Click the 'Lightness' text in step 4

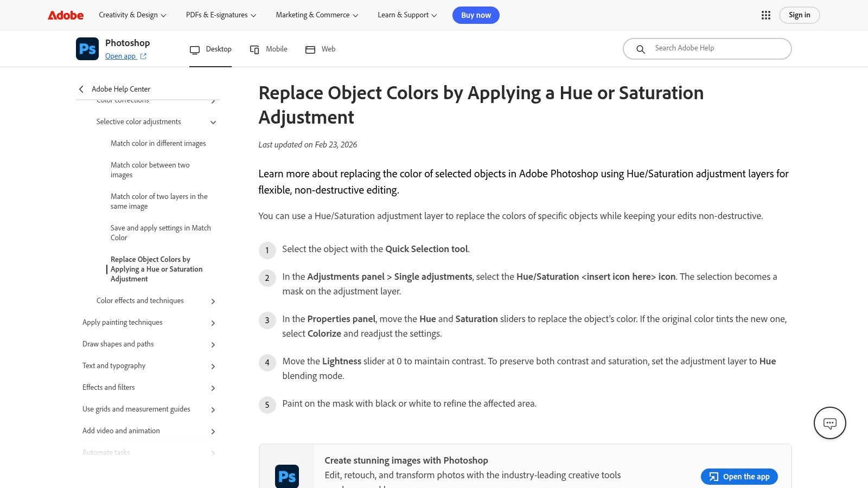pyautogui.click(x=342, y=361)
